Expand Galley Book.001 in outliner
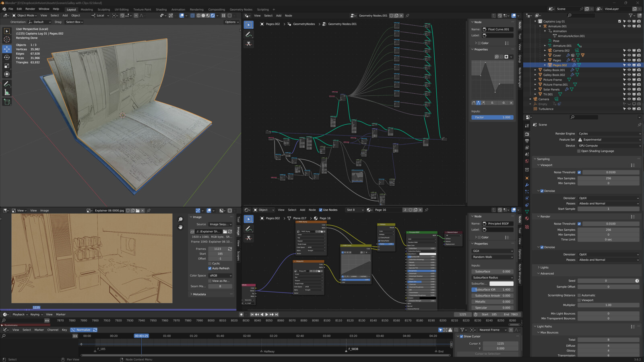 pos(535,70)
